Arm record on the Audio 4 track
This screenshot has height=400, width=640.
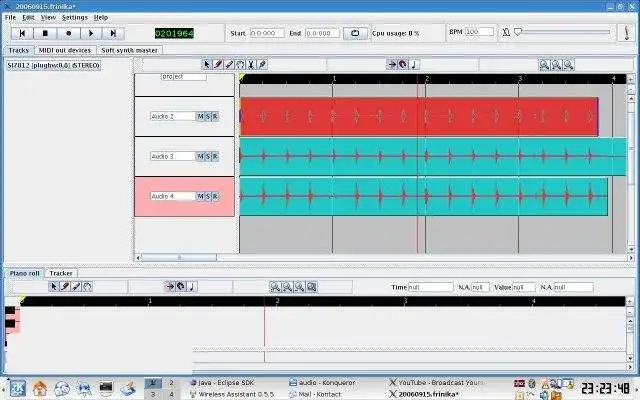(x=215, y=196)
